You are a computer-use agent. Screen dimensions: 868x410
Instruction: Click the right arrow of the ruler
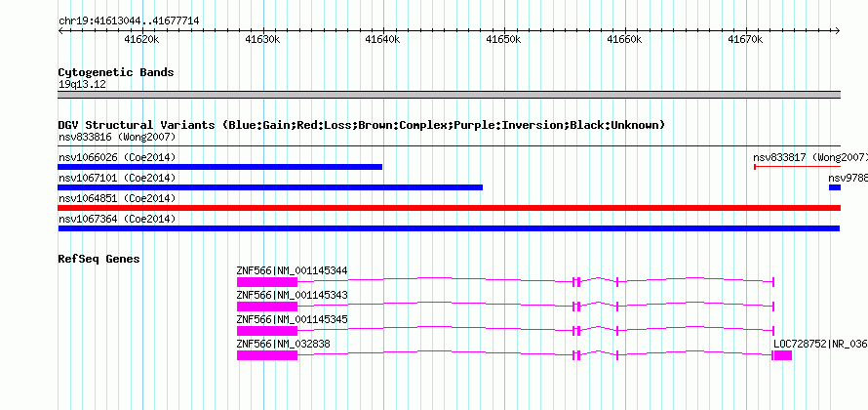click(x=838, y=30)
